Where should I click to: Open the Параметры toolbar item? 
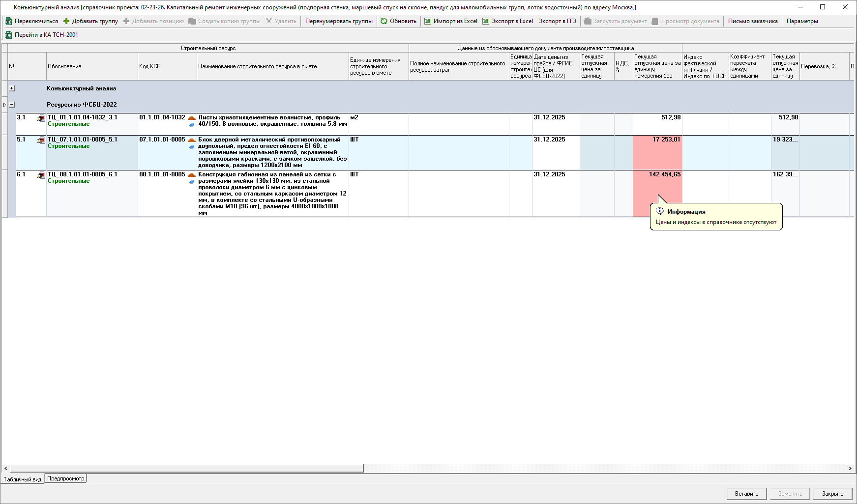tap(802, 21)
